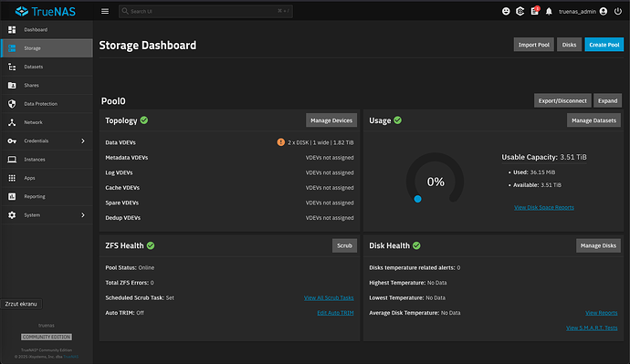Viewport: 630px width, 364px height.
Task: Open alerts via the bell icon
Action: click(x=549, y=12)
